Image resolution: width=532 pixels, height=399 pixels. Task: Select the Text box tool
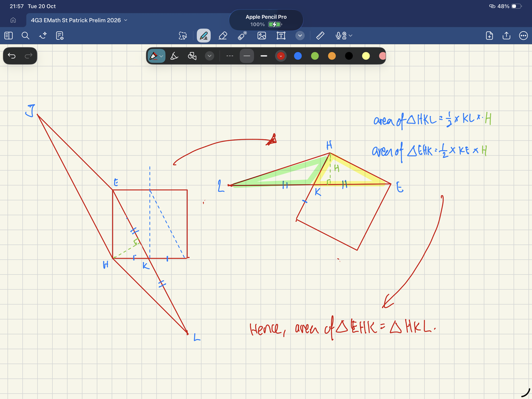click(x=281, y=36)
